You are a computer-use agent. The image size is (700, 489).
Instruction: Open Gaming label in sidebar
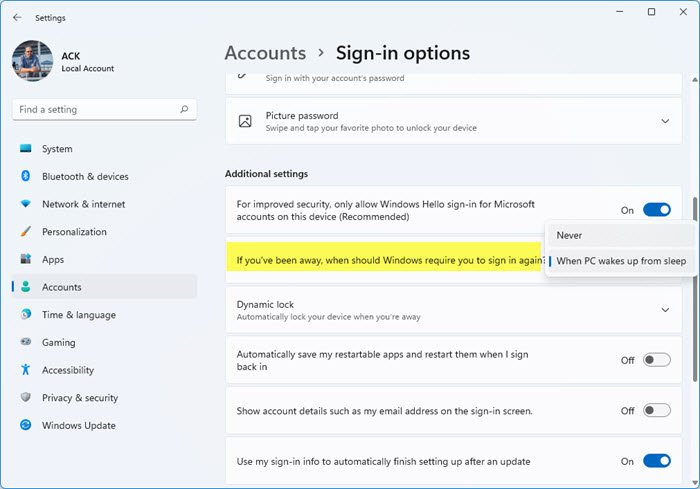tap(59, 343)
